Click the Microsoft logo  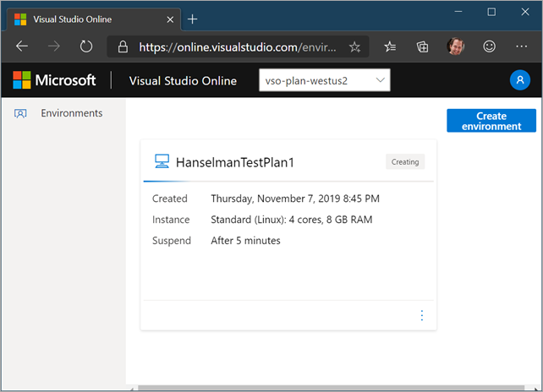(54, 80)
